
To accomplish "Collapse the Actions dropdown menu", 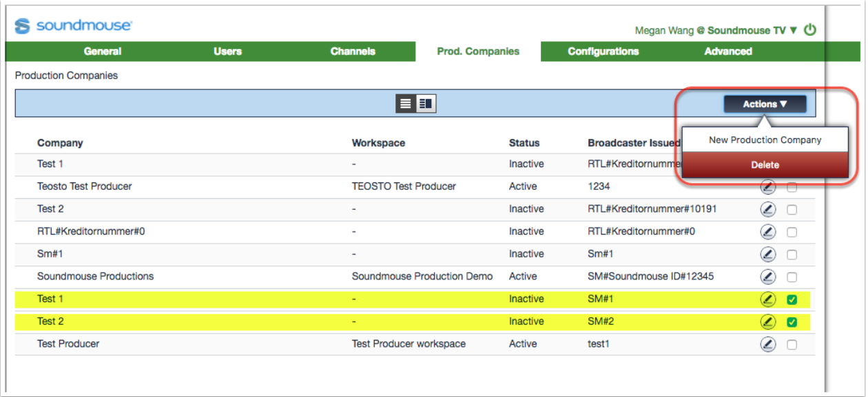I will tap(765, 104).
